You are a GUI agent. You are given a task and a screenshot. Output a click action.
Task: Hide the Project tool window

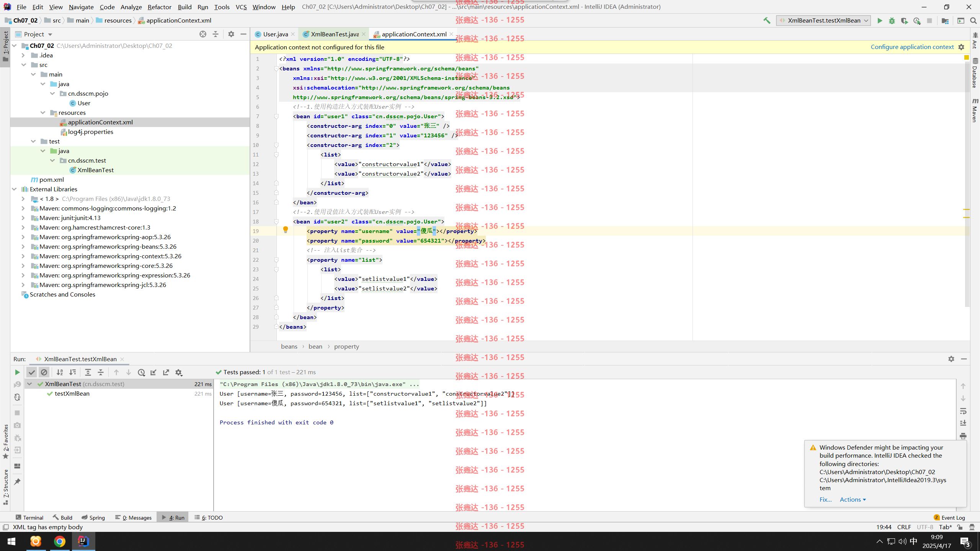point(243,34)
